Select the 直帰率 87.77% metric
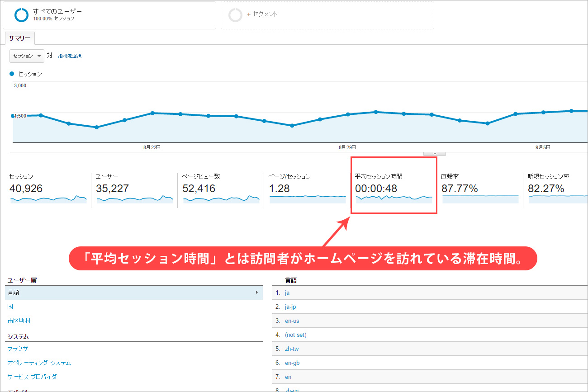This screenshot has height=392, width=588. (x=480, y=189)
